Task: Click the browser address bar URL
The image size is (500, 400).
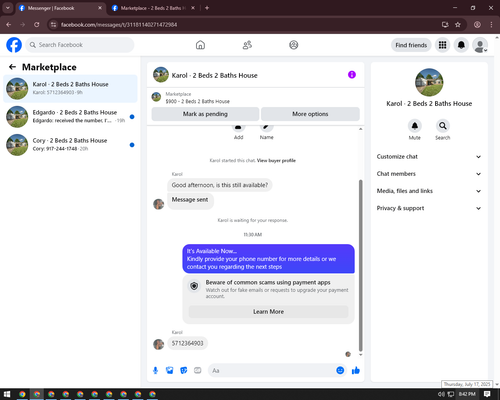Action: tap(119, 25)
